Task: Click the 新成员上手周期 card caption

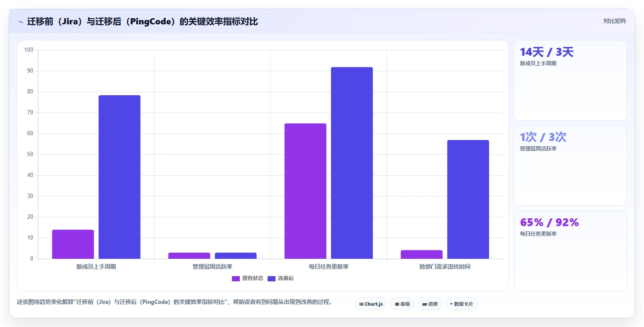Action: click(538, 63)
